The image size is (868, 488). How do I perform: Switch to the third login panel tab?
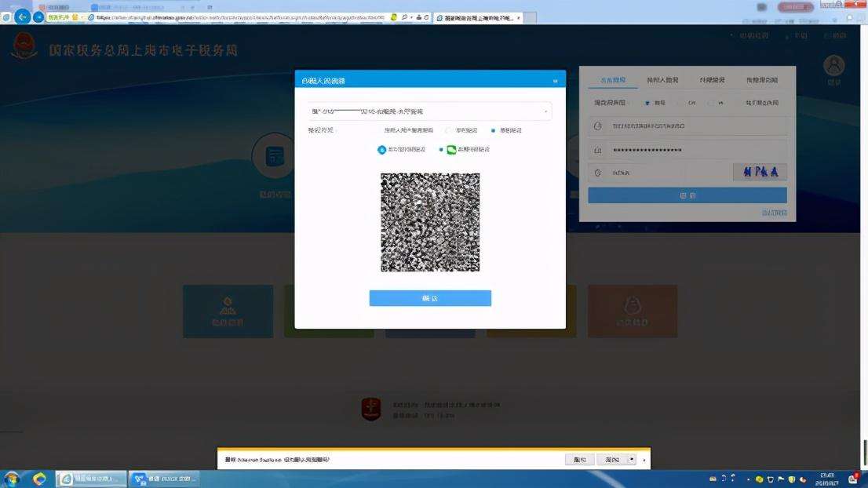point(712,80)
